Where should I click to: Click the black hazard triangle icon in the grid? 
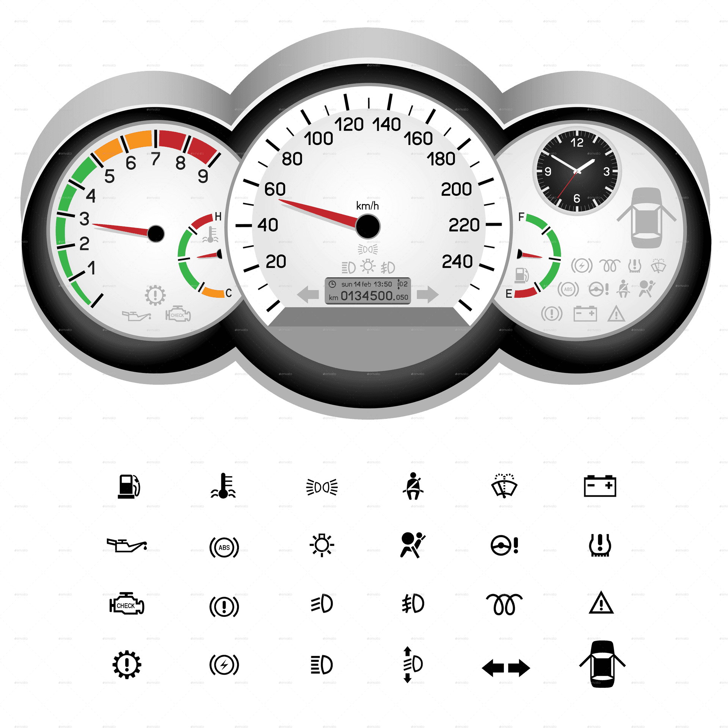coord(601,603)
